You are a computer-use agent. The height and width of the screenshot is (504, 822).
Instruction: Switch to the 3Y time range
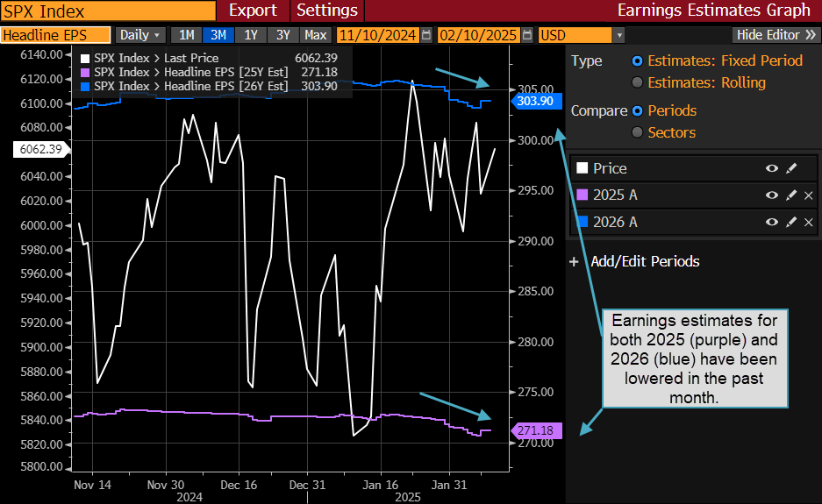(x=283, y=35)
